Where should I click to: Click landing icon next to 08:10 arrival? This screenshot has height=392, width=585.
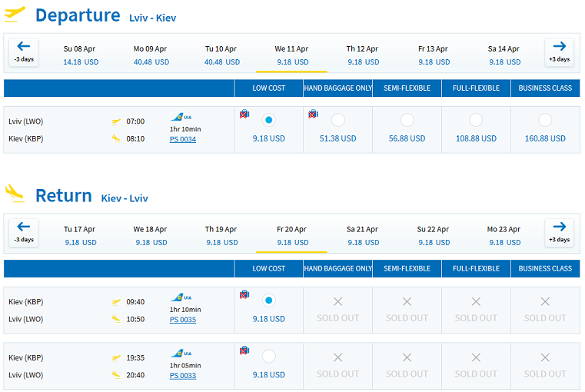[x=116, y=139]
